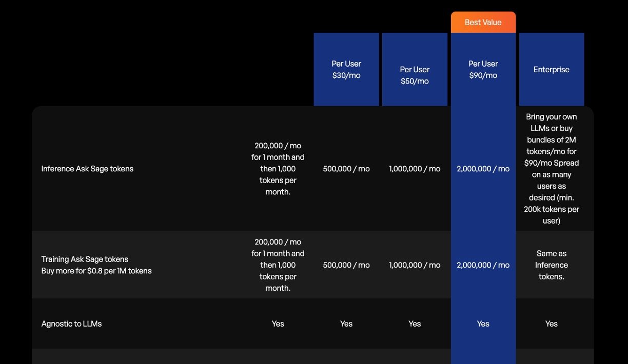628x364 pixels.
Task: Click Buy more for $0.8 per 1M tokens
Action: point(96,271)
